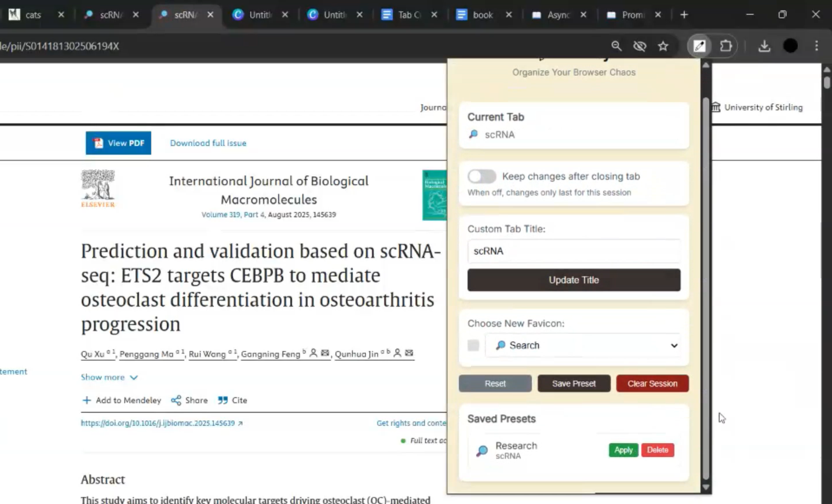The width and height of the screenshot is (832, 504).
Task: Click the Cite quote icon
Action: pos(222,400)
